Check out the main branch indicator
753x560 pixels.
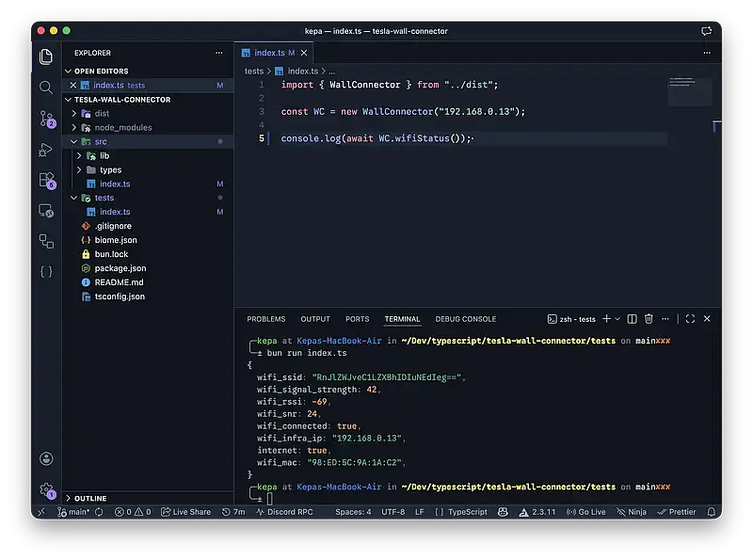click(x=74, y=512)
